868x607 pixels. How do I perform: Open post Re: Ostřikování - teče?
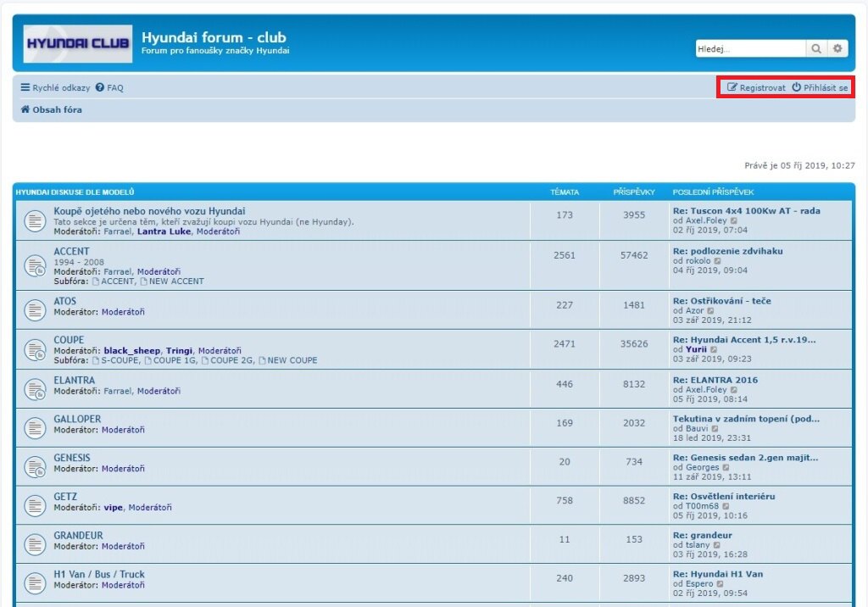click(722, 301)
